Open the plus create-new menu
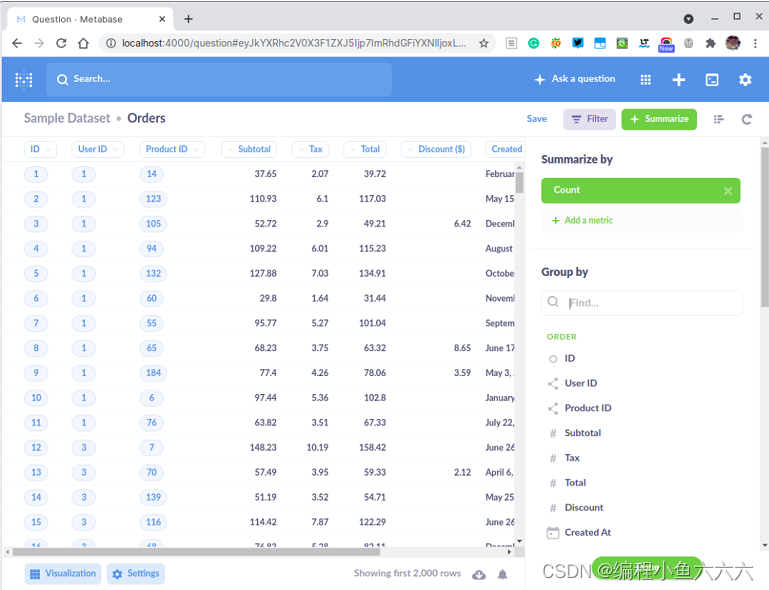769x590 pixels. pos(678,79)
